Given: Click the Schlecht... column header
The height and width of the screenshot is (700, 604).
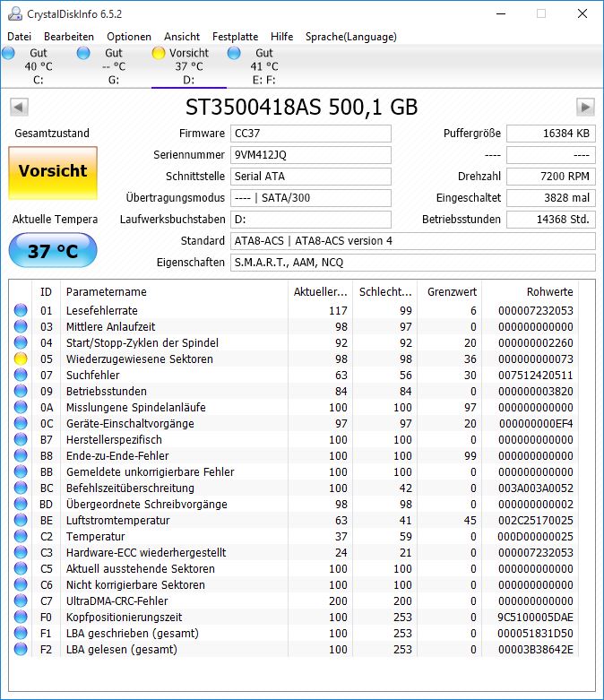Looking at the screenshot, I should point(384,292).
